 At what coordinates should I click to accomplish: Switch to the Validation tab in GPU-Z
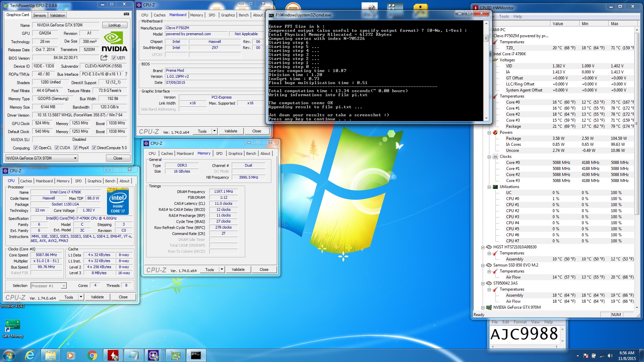[57, 15]
